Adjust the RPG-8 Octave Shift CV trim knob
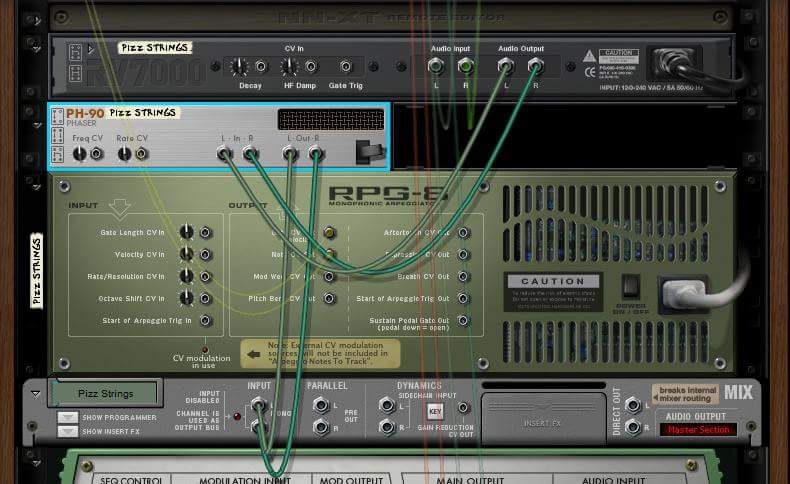This screenshot has height=484, width=790. 186,298
